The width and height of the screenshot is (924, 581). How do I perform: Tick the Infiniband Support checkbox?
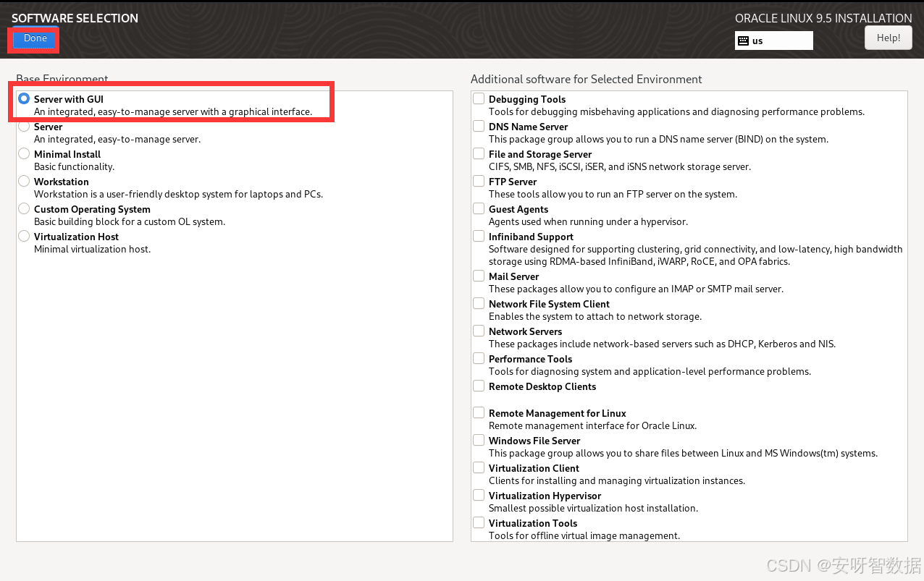479,236
